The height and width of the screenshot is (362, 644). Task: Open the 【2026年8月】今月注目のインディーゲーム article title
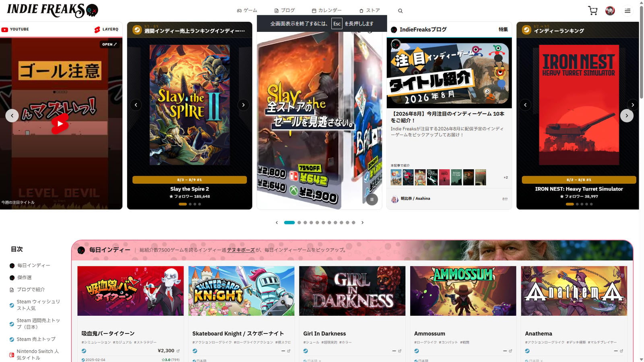[447, 117]
